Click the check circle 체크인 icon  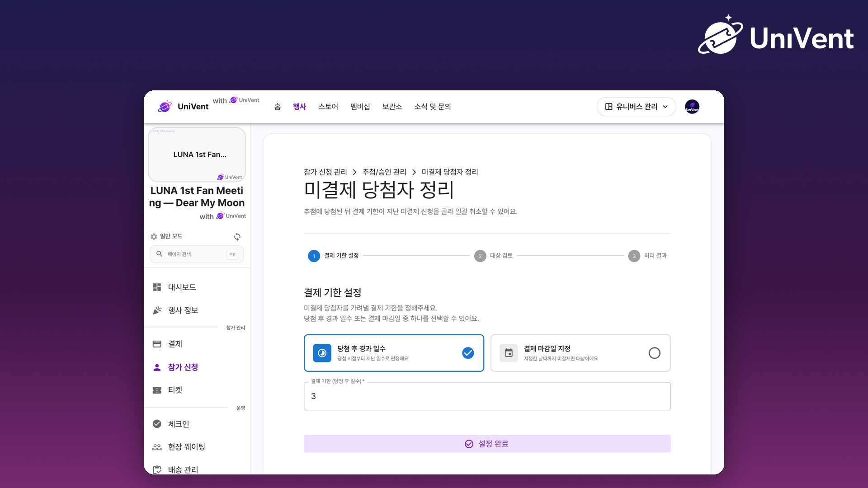[x=157, y=424]
